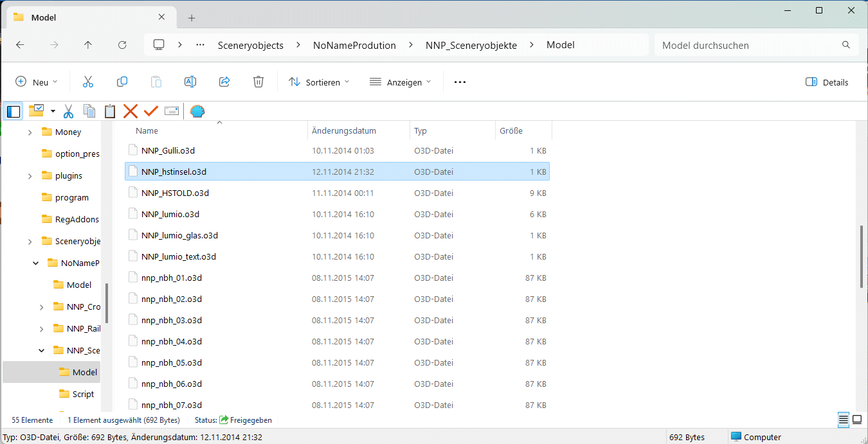Click the orange checkmark properties icon
The width and height of the screenshot is (868, 444).
(x=151, y=111)
